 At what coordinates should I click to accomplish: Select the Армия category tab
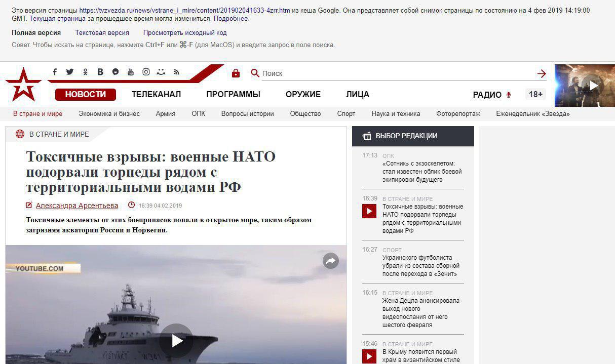tap(166, 114)
